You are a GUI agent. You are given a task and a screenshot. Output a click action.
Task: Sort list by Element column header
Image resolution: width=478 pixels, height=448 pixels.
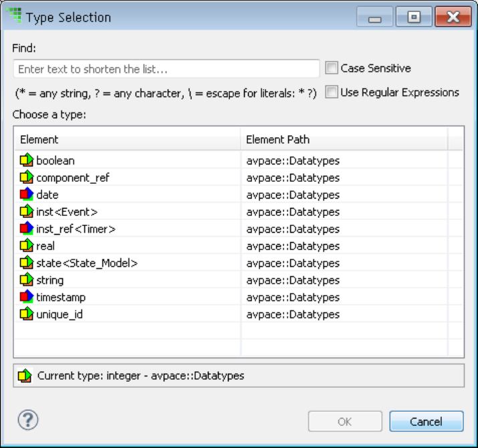pyautogui.click(x=127, y=140)
